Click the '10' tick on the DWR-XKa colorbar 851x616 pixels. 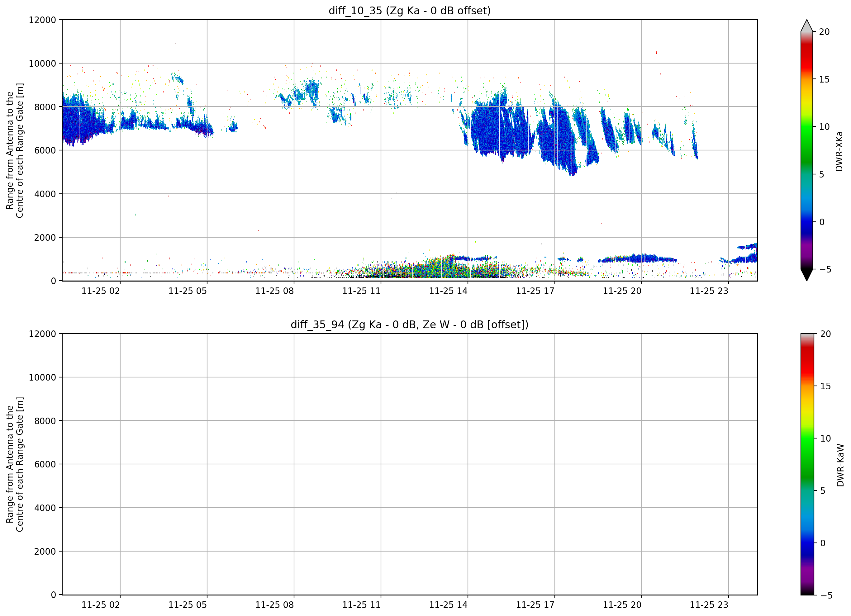pos(824,127)
